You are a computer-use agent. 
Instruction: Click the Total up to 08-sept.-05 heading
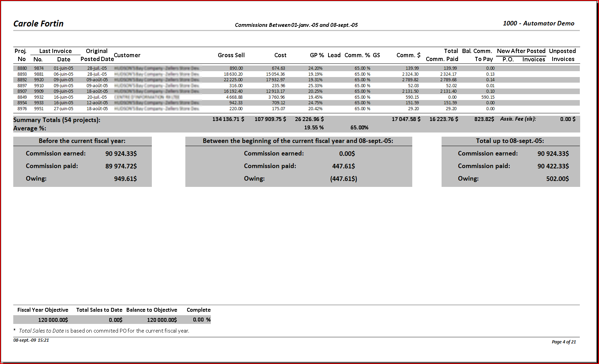(510, 141)
